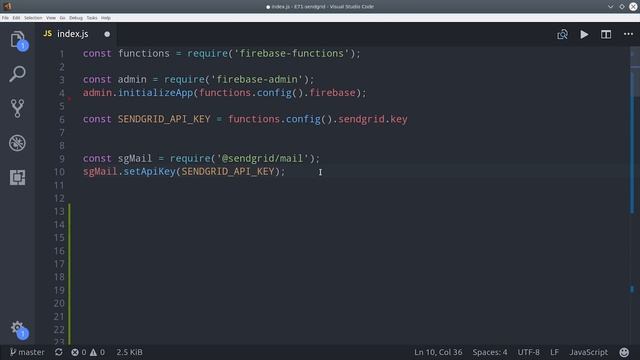Viewport: 640px width, 360px height.
Task: Open the Search view in activity bar
Action: point(17,74)
